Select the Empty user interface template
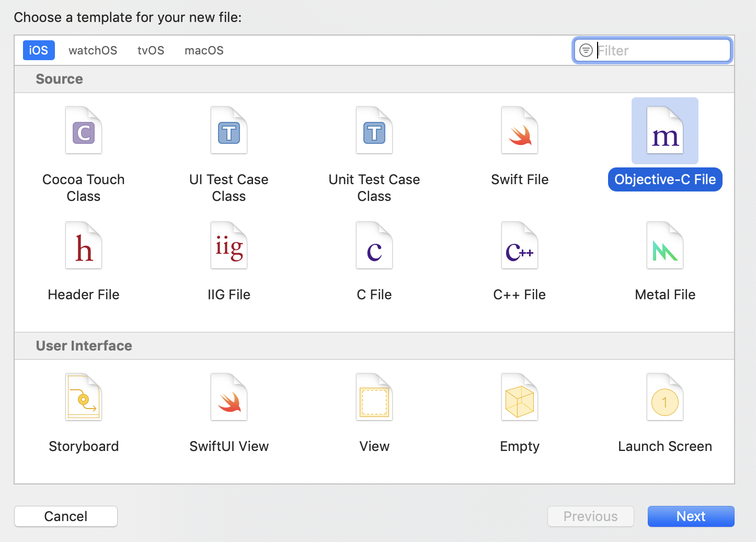Viewport: 756px width, 542px height. point(520,398)
